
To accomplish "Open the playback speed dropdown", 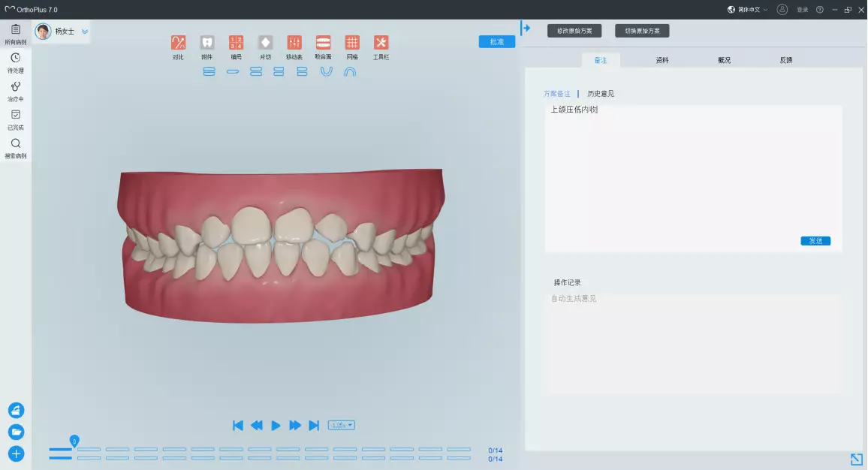I will (342, 426).
